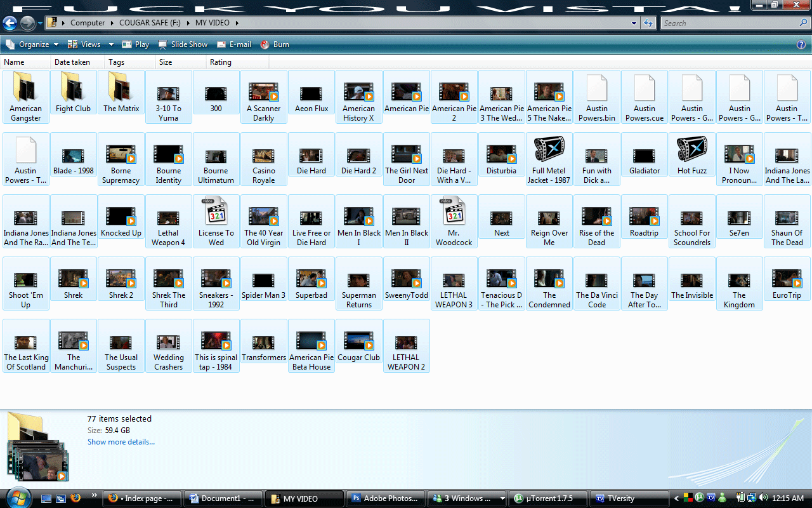Click the blue Help question-mark icon

pos(801,44)
